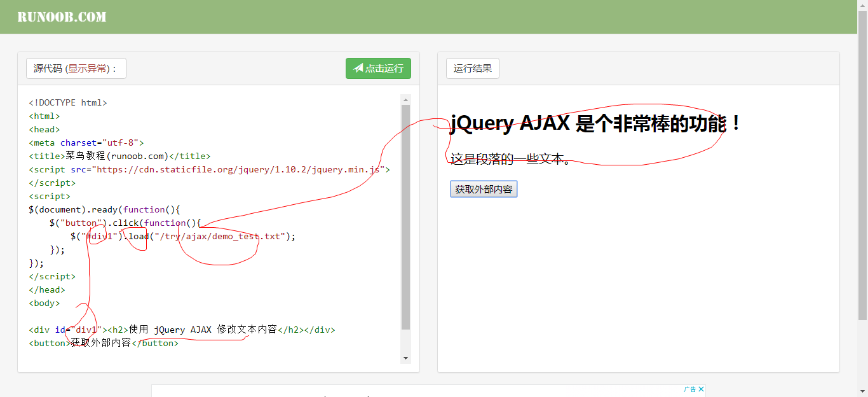Click the page vertical scrollbar thumb
The height and width of the screenshot is (397, 868).
coord(862,165)
